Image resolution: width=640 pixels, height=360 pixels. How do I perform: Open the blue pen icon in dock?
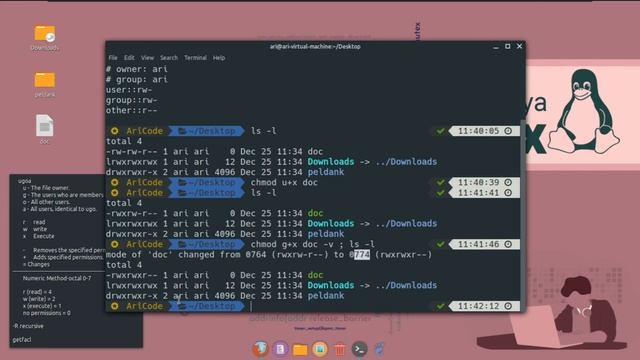coord(379,349)
